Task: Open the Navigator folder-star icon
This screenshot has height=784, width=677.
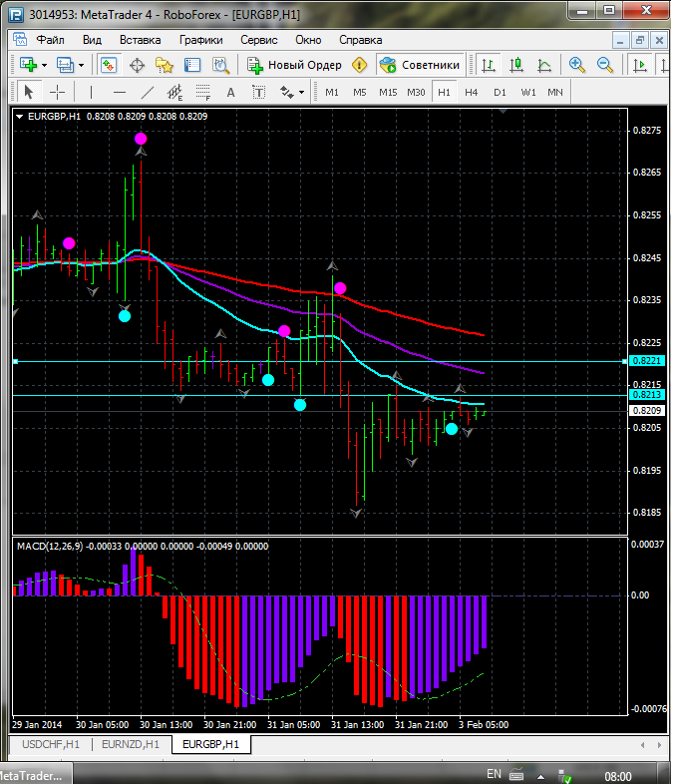Action: click(165, 65)
